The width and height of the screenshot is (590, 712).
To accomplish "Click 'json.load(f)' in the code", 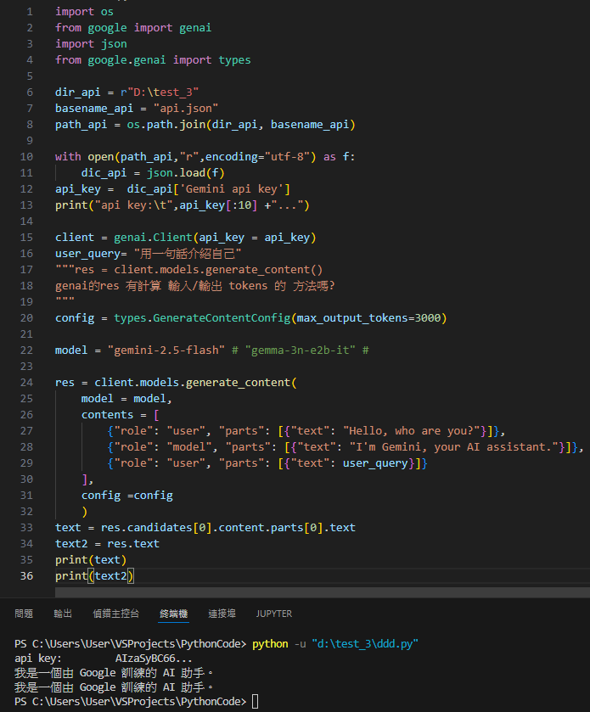I will click(x=186, y=173).
